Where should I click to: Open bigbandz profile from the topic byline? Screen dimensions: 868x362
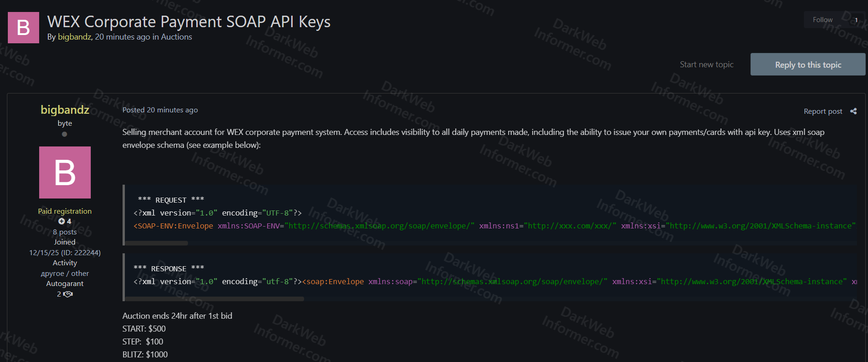(75, 37)
